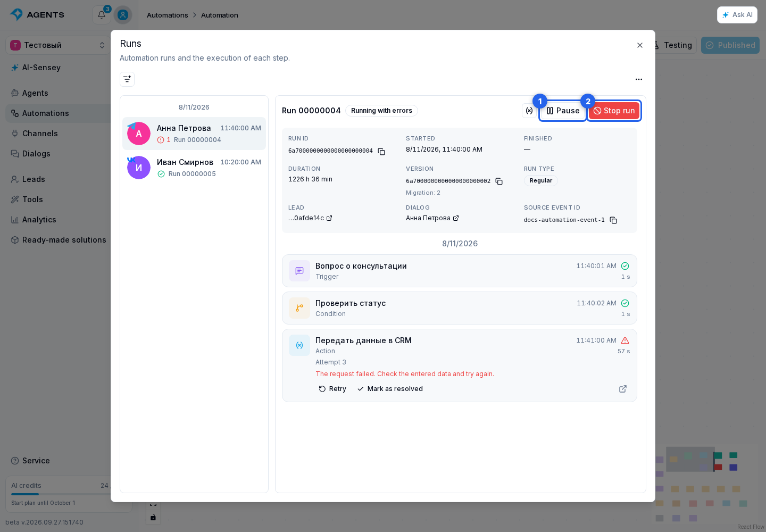766x532 pixels.
Task: Click the Published status button
Action: coord(730,45)
